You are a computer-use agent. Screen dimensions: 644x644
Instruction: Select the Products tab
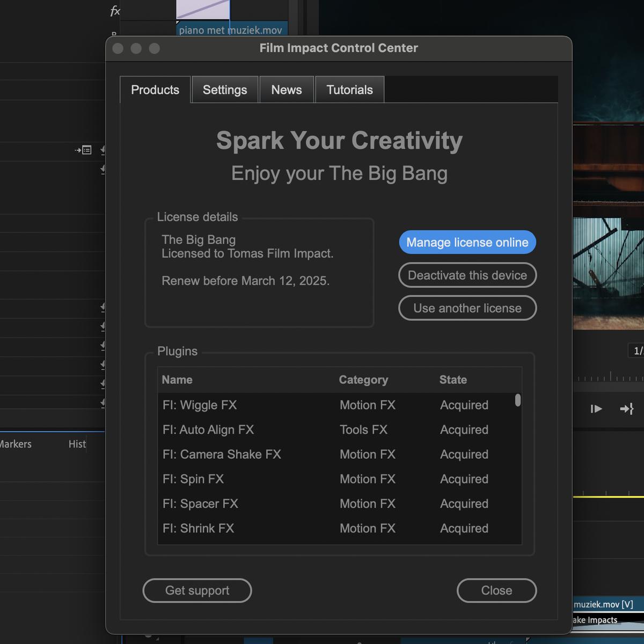pos(155,90)
